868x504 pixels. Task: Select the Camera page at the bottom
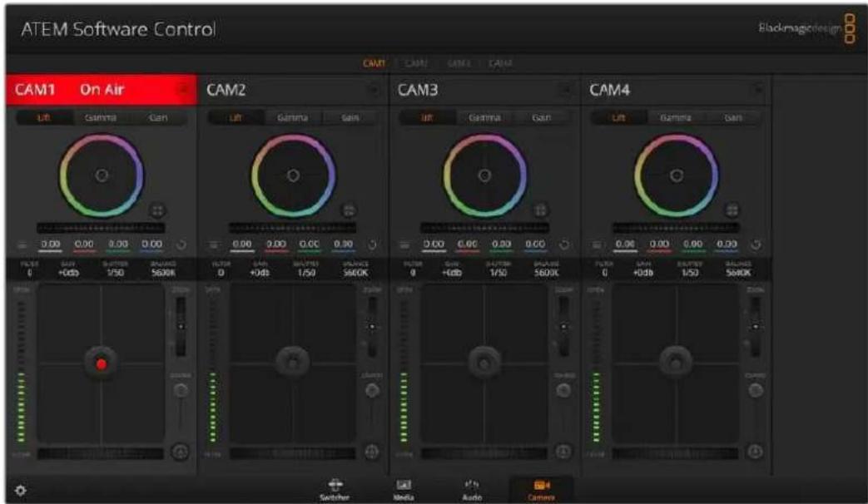tap(541, 490)
